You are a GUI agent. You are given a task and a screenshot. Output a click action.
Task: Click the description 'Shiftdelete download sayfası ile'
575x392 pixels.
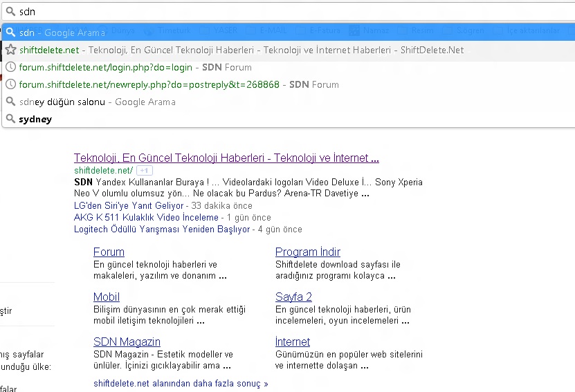pyautogui.click(x=338, y=265)
